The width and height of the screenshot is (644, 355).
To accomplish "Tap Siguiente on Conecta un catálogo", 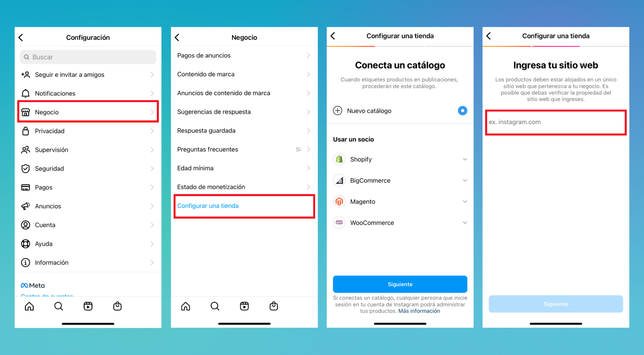I will 400,284.
